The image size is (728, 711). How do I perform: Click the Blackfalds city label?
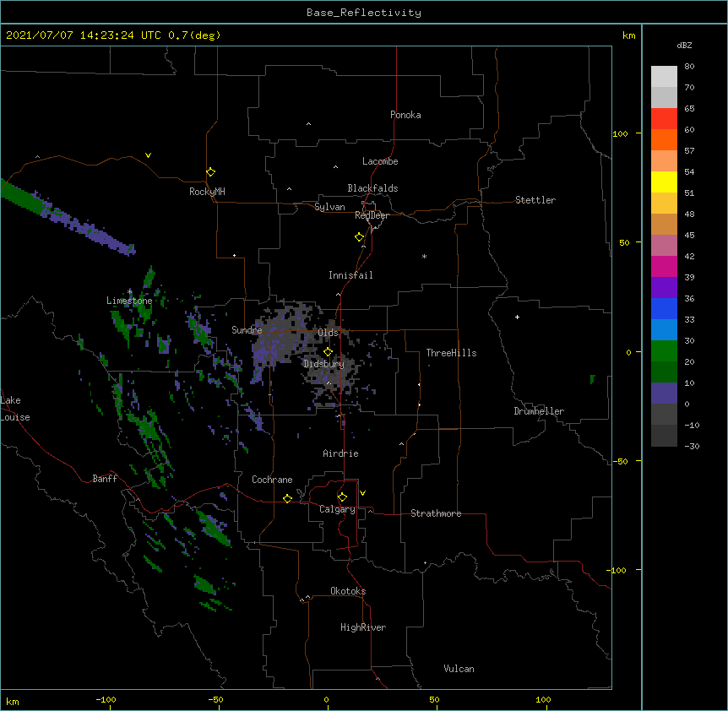pyautogui.click(x=372, y=188)
